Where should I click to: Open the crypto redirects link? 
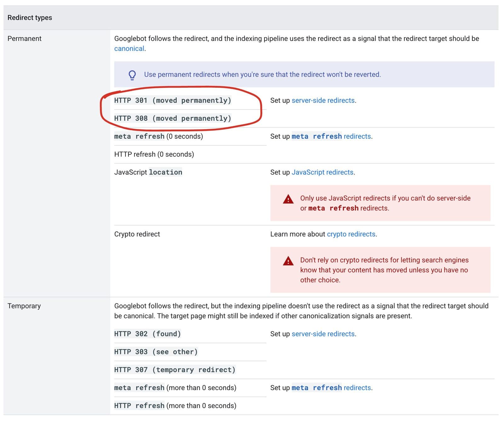click(x=351, y=234)
